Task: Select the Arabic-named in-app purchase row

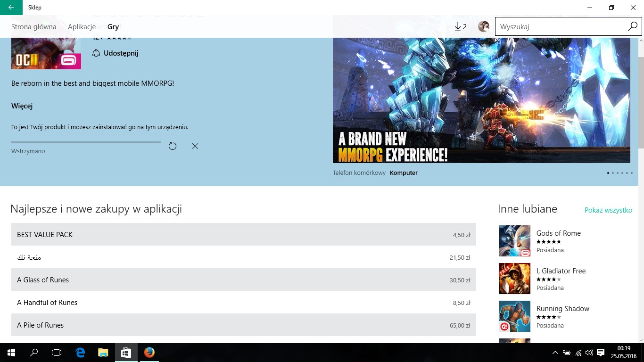Action: [244, 257]
